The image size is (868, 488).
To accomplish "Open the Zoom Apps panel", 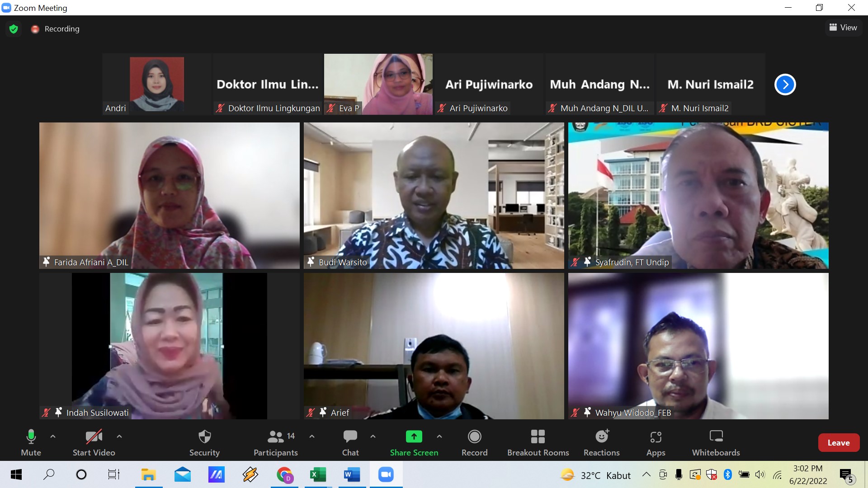I will click(x=656, y=442).
